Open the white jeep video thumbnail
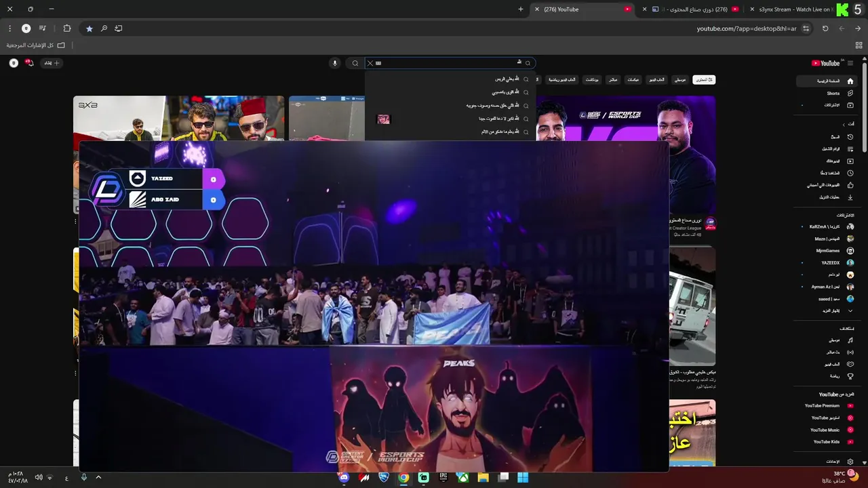The height and width of the screenshot is (488, 868). tap(692, 306)
